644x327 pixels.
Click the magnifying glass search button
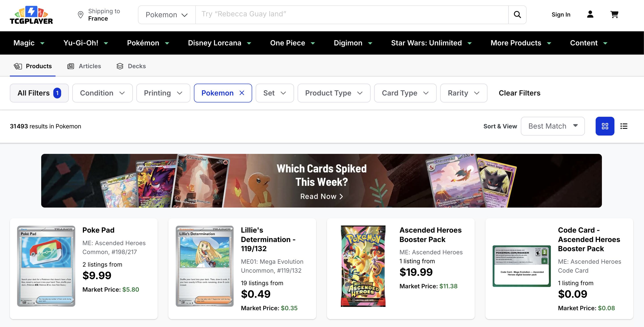(517, 15)
